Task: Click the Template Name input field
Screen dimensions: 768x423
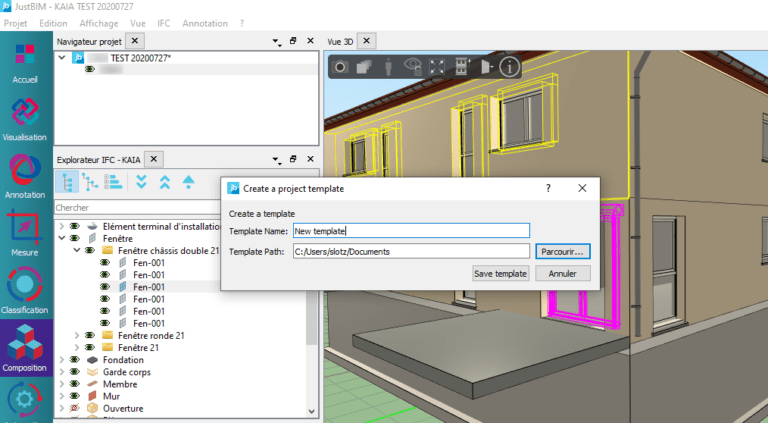Action: pos(411,231)
